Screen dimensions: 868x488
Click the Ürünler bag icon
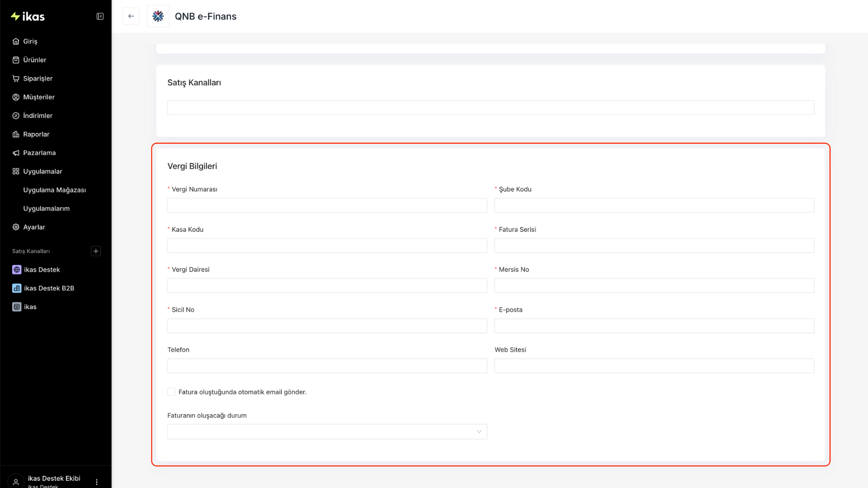coord(16,60)
